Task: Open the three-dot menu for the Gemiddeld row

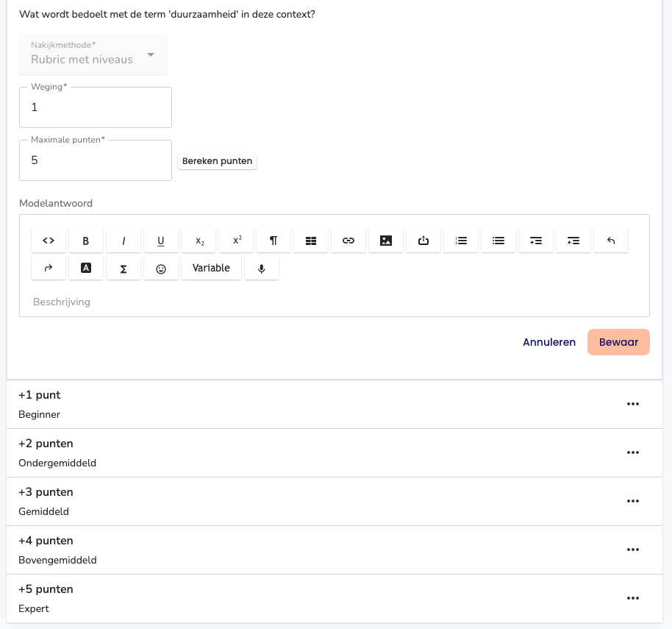Action: pos(632,501)
